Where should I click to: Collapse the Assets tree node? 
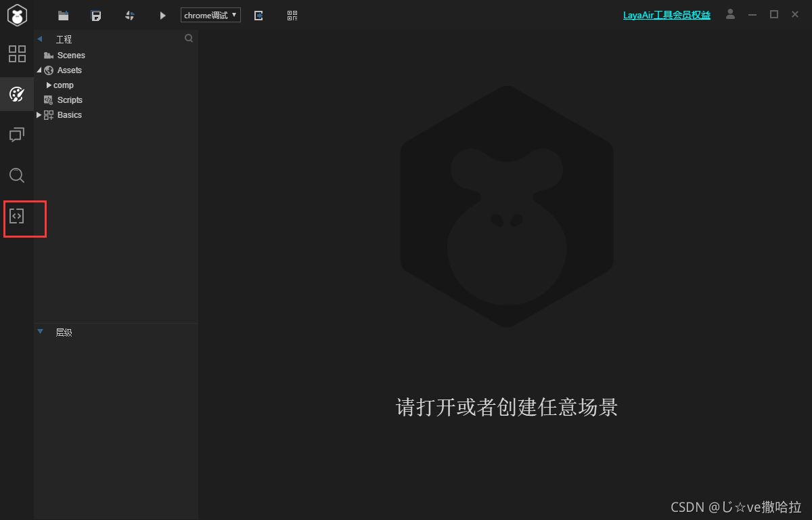click(x=39, y=70)
